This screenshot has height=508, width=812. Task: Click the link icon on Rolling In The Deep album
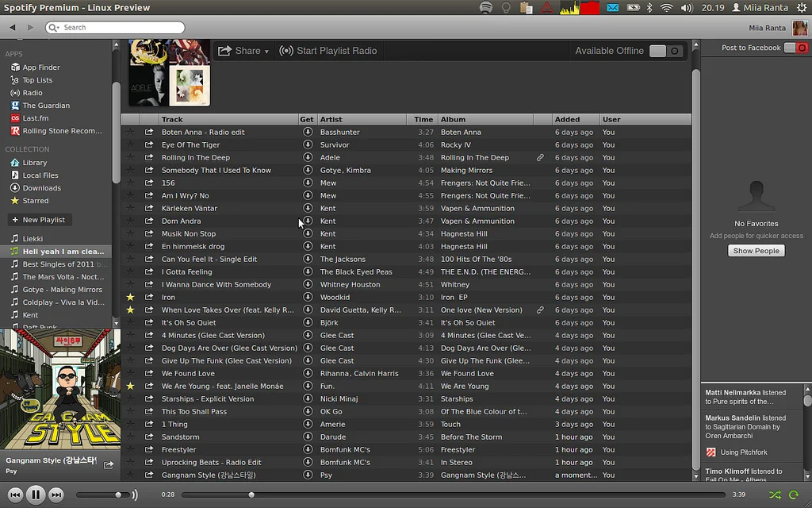point(540,158)
